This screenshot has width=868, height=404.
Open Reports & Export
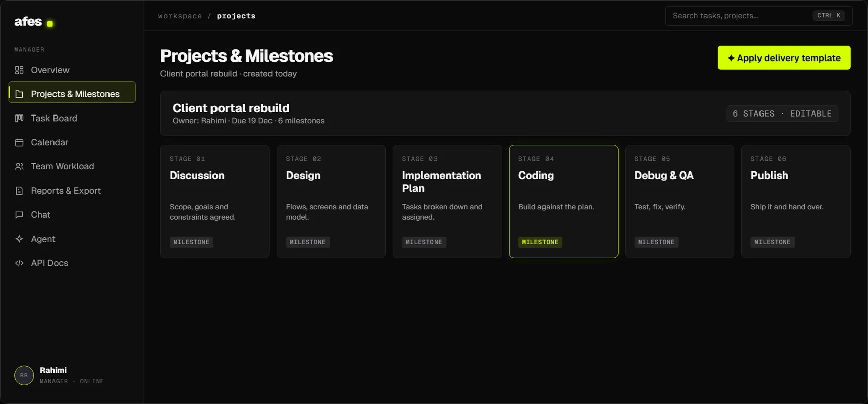coord(72,191)
